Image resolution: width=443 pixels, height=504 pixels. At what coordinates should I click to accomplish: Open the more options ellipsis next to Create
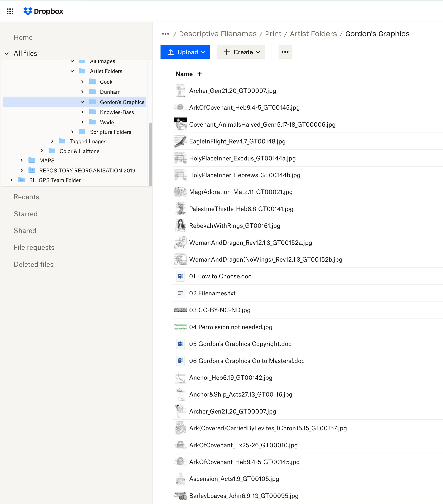(285, 52)
